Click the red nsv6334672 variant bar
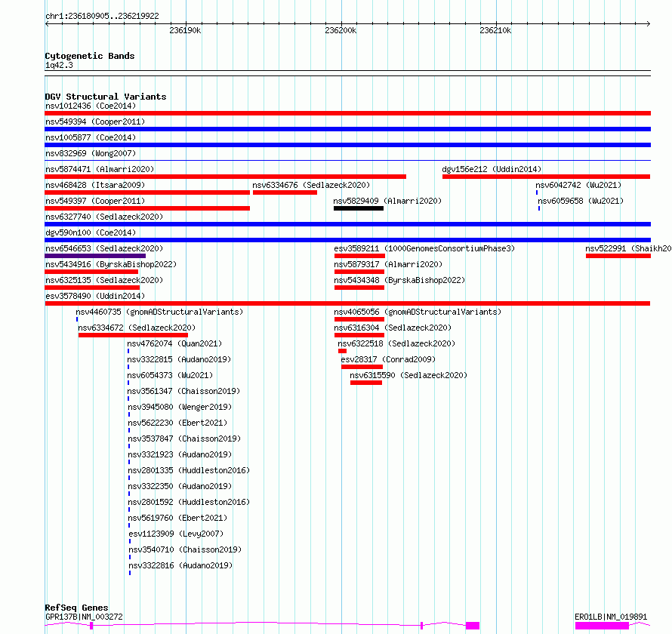The height and width of the screenshot is (634, 672). [133, 335]
